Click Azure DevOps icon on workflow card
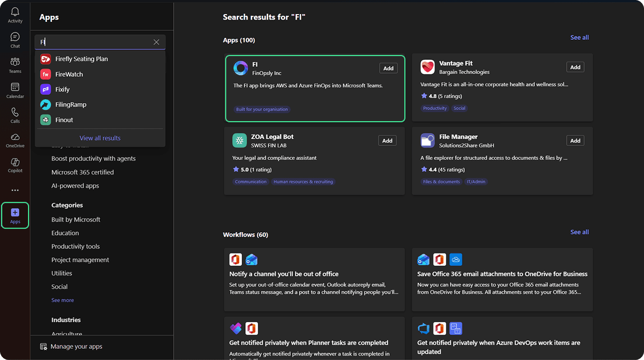The width and height of the screenshot is (644, 360). click(423, 329)
